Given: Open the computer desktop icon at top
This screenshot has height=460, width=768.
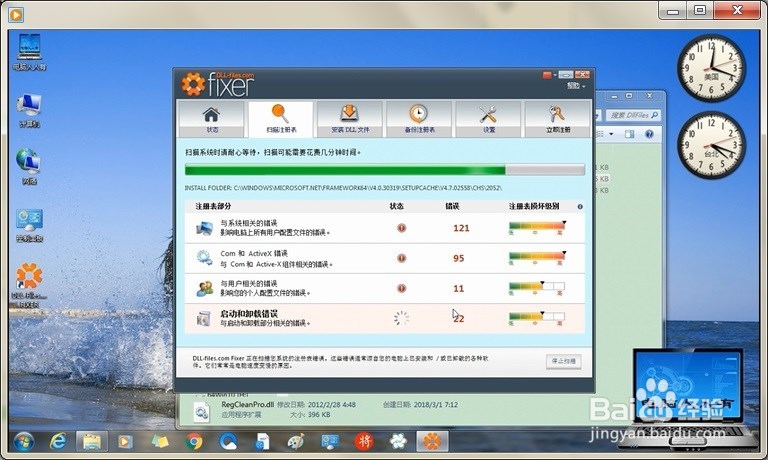Looking at the screenshot, I should tap(29, 52).
